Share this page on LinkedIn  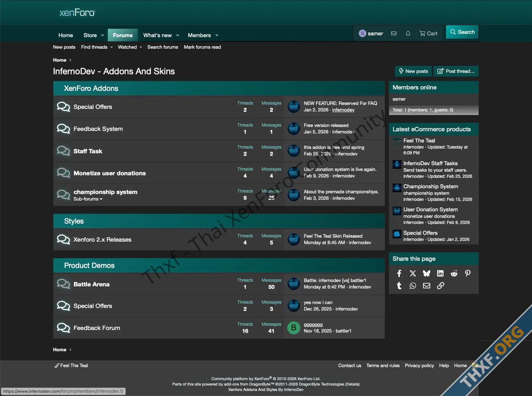440,273
